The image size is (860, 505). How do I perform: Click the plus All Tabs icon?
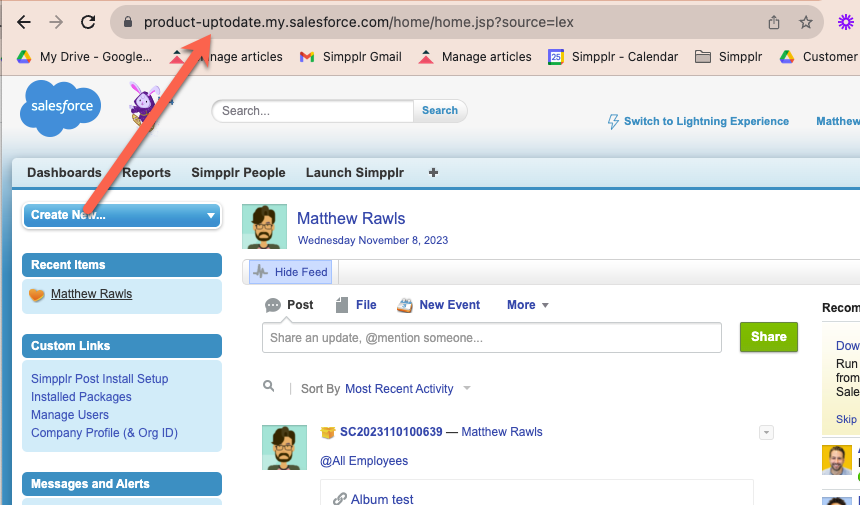coord(433,173)
